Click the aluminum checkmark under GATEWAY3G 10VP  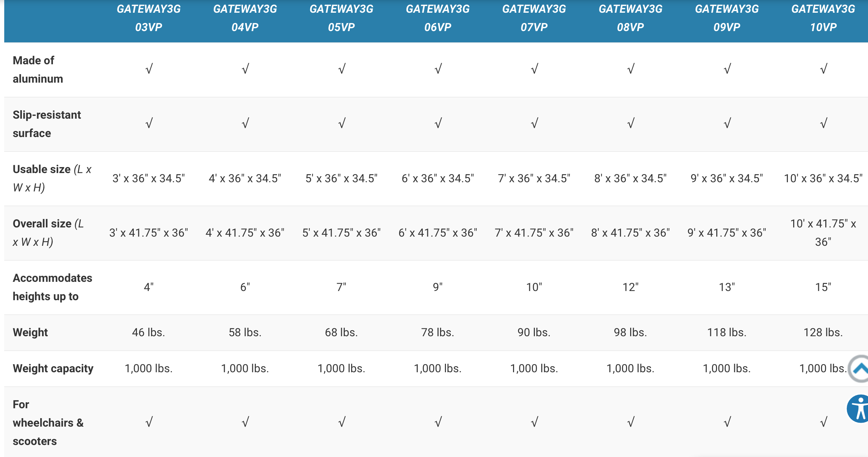(x=823, y=69)
